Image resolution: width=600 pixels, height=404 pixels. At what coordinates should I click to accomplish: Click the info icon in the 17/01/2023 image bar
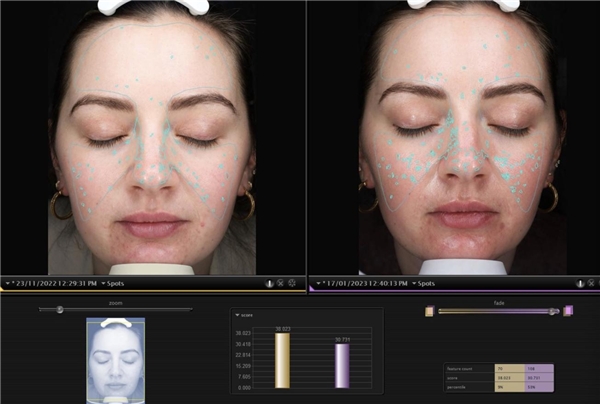(580, 283)
